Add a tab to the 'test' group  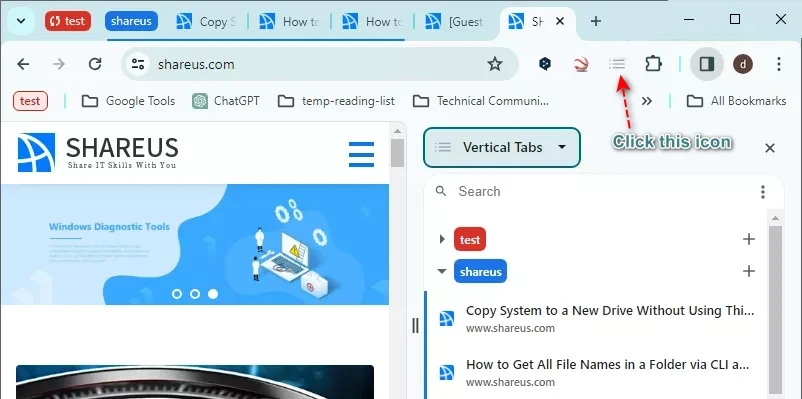point(749,239)
